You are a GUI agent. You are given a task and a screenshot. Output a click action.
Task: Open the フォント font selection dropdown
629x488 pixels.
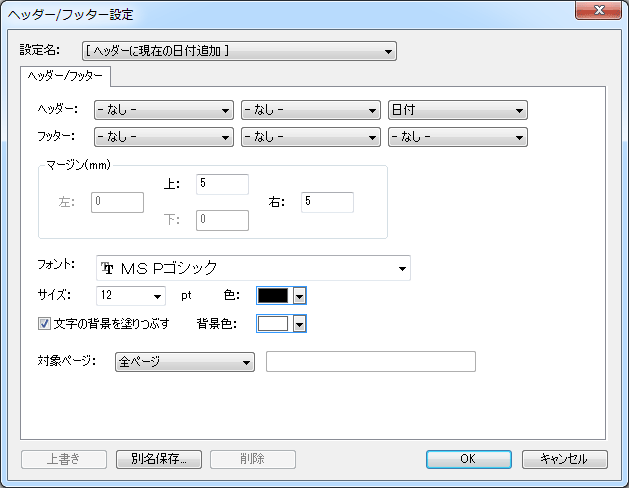click(x=253, y=268)
